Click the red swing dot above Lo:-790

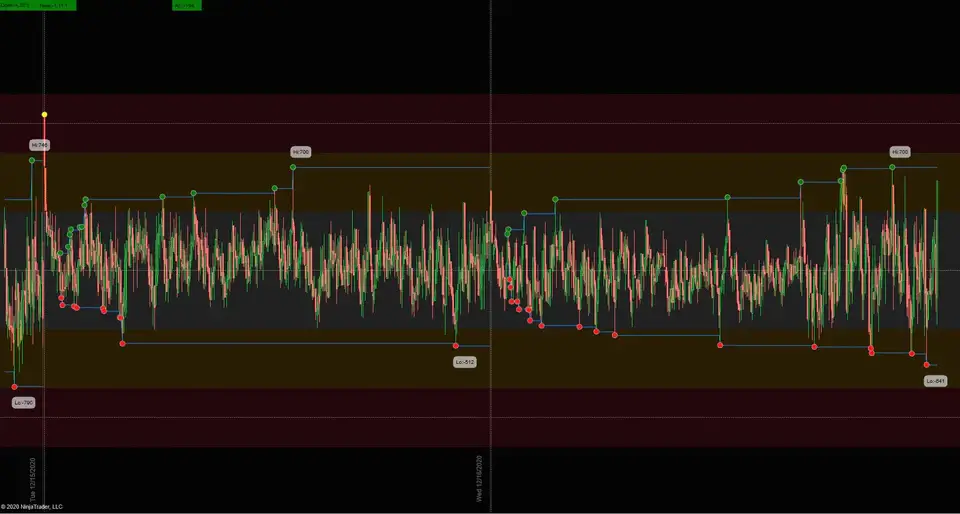coord(14,386)
